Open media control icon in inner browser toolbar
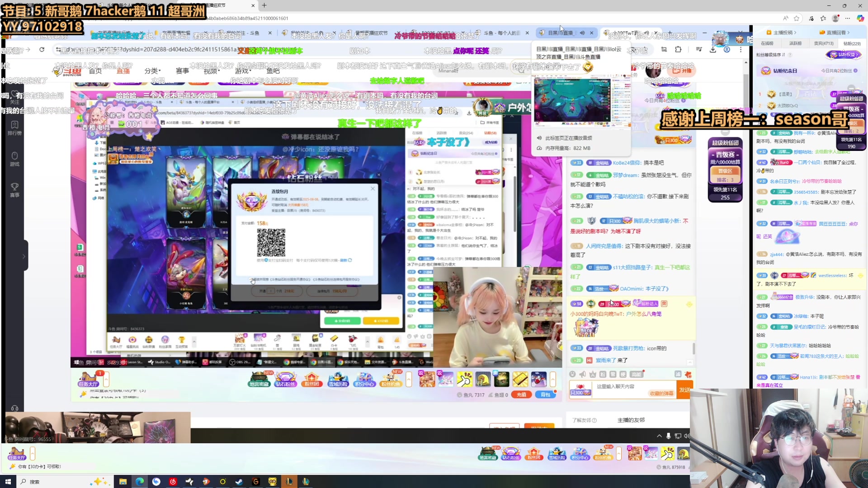The height and width of the screenshot is (488, 868). 699,49
